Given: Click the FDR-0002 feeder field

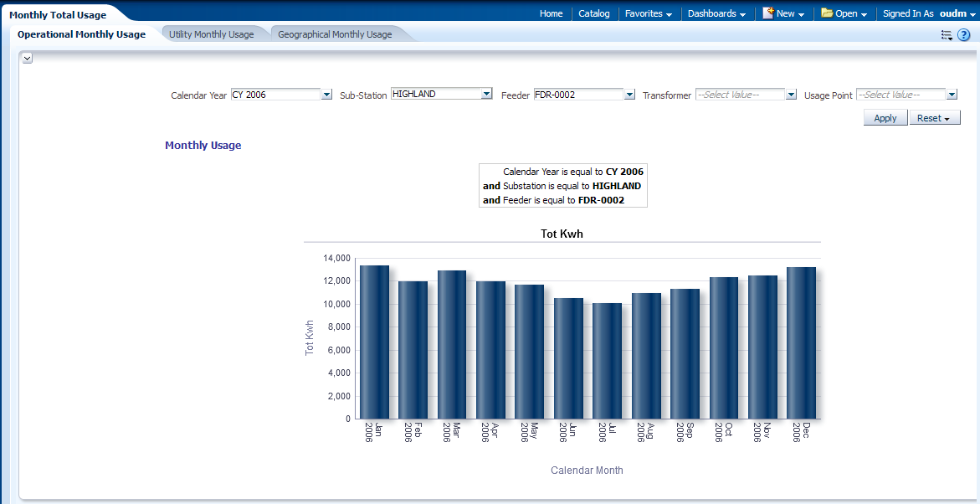Looking at the screenshot, I should (x=579, y=95).
